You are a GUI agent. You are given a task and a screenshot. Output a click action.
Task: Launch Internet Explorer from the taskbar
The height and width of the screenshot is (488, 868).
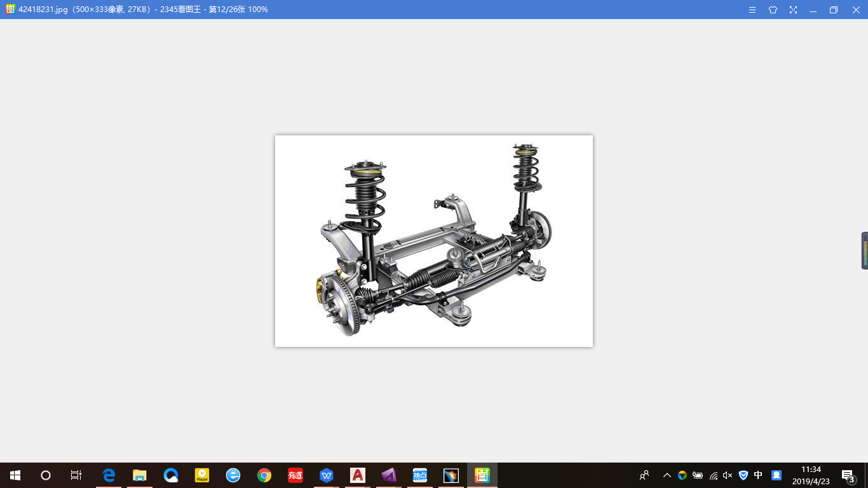tap(233, 475)
